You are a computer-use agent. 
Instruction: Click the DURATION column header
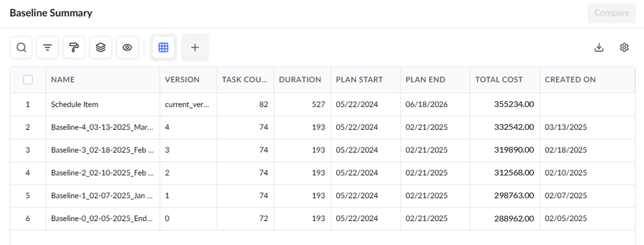(300, 80)
